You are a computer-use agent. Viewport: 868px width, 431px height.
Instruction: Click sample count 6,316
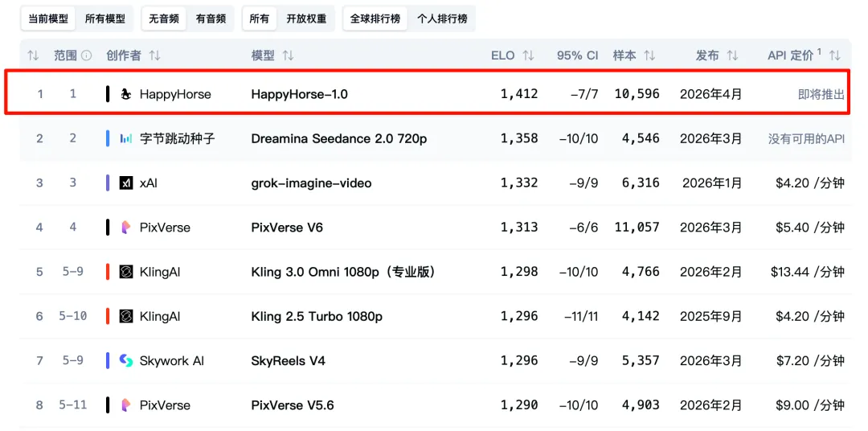pos(640,183)
